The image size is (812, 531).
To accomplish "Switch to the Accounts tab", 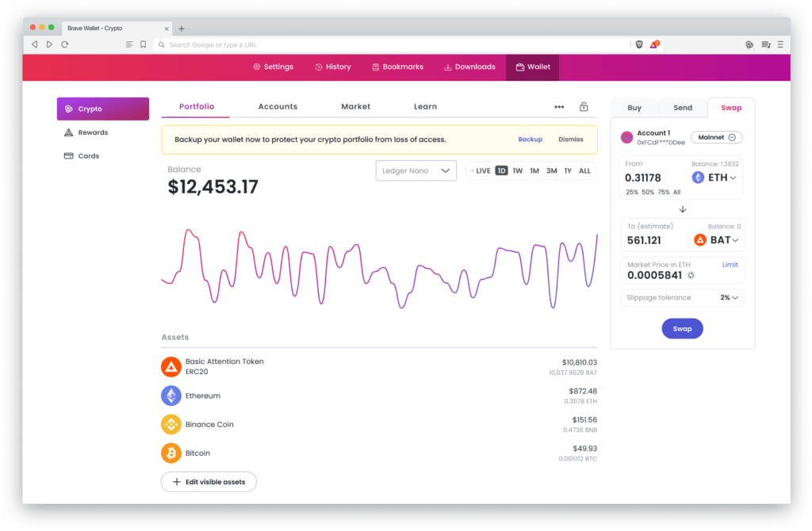I will 278,107.
